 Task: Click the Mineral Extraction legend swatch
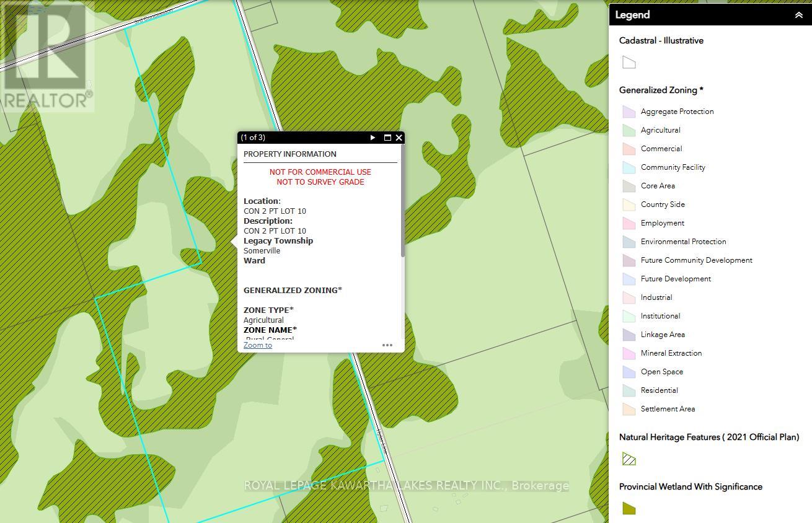(629, 353)
